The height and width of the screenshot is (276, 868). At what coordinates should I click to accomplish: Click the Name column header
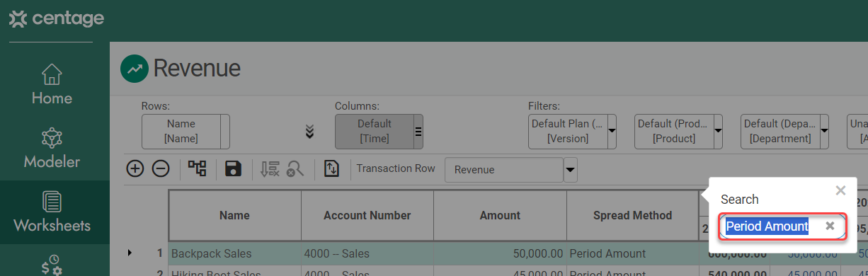coord(234,215)
